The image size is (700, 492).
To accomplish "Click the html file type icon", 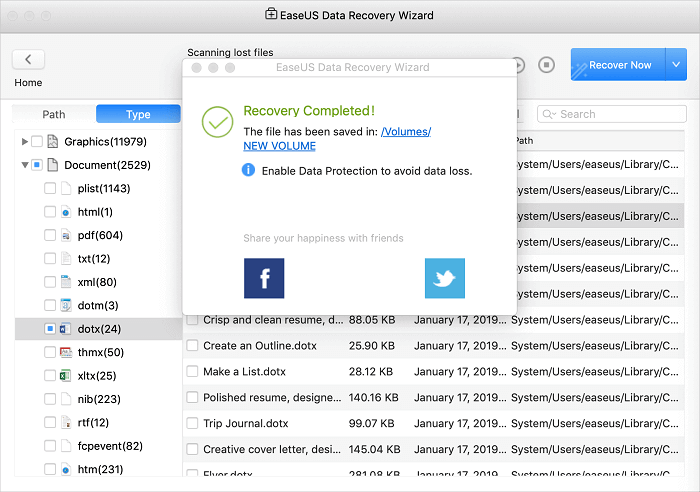I will point(66,212).
